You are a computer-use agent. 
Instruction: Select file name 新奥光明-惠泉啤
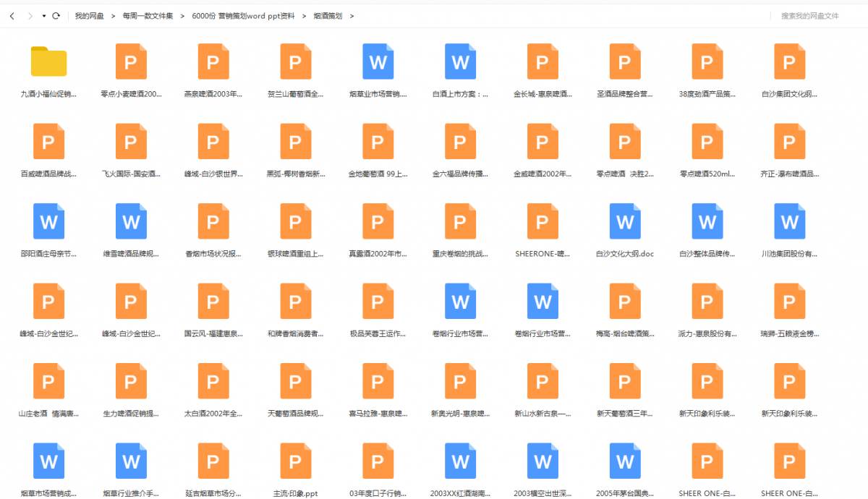[461, 414]
